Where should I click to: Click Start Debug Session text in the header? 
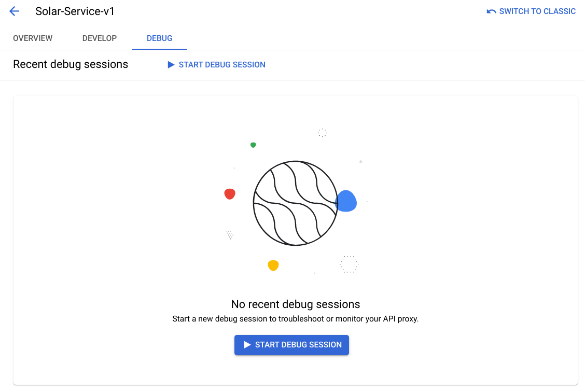222,65
